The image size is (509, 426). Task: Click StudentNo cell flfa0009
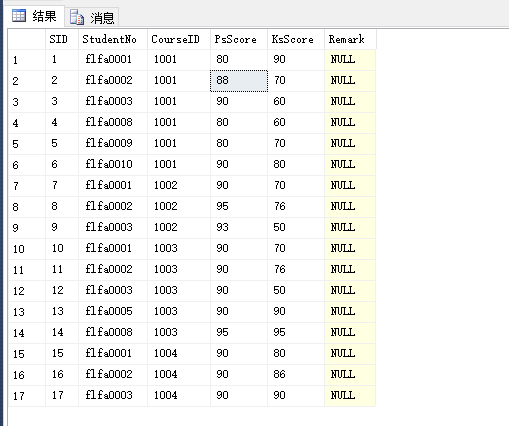(x=113, y=144)
